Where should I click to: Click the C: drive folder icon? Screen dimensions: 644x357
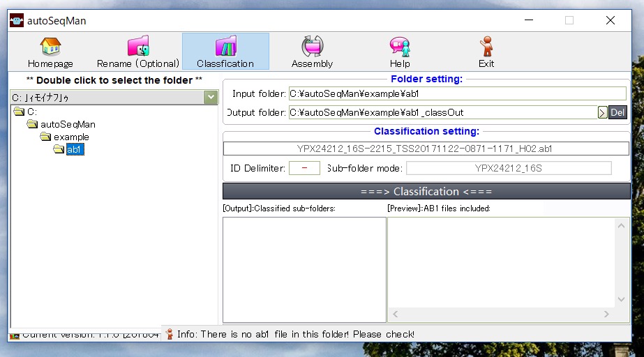point(19,112)
